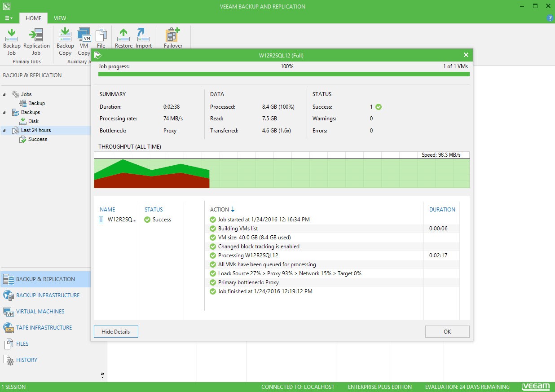Click the Hide Details button
555x392 pixels.
click(116, 332)
